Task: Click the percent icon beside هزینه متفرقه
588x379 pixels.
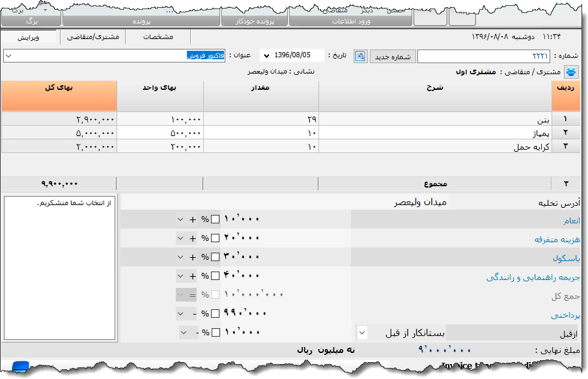Action: coord(204,238)
